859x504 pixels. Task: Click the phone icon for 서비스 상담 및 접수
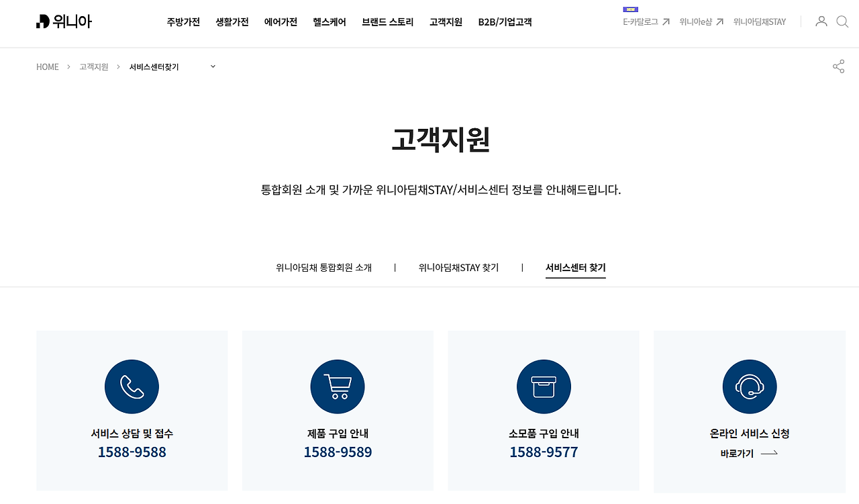click(132, 387)
